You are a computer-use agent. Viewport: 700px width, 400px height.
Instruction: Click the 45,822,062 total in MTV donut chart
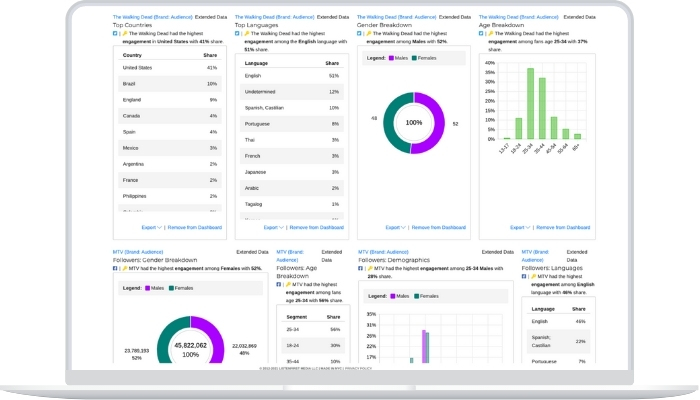[x=191, y=346]
